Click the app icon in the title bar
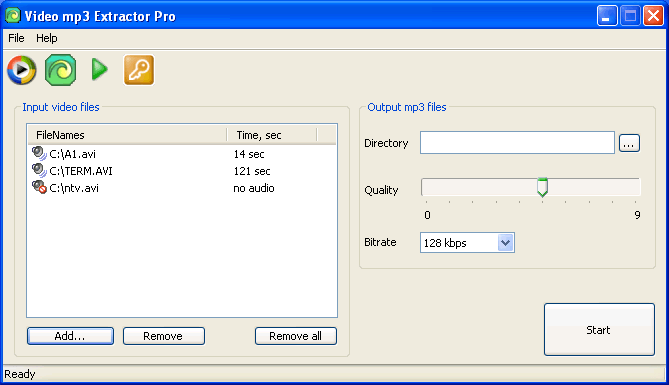 point(13,16)
